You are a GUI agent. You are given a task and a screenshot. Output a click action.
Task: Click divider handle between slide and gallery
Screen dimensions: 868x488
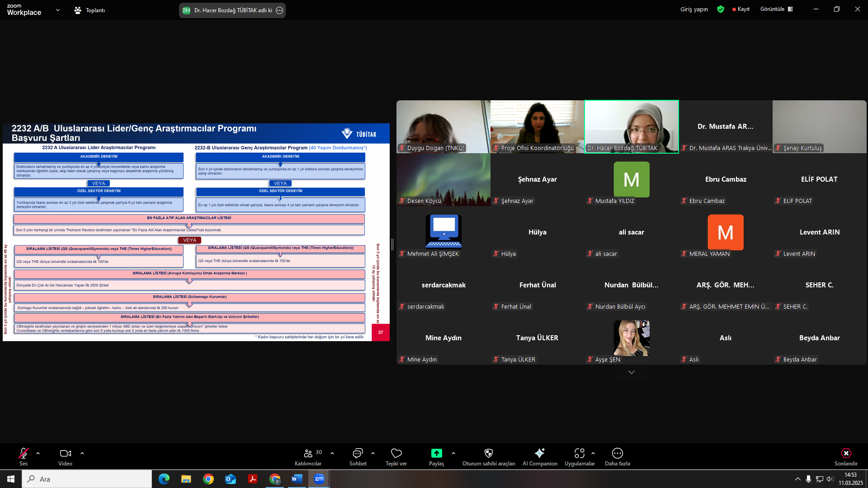tap(392, 244)
